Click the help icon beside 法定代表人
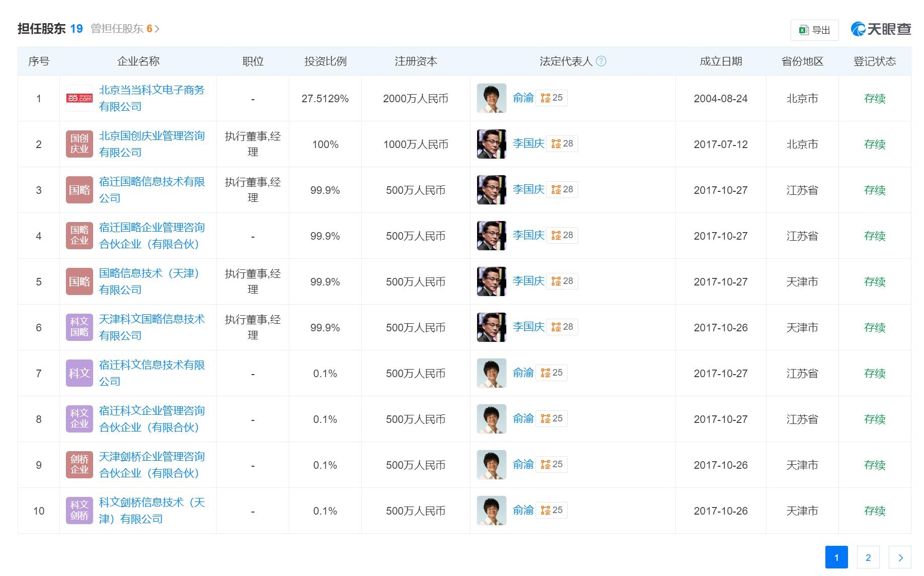The height and width of the screenshot is (576, 924). pos(601,61)
